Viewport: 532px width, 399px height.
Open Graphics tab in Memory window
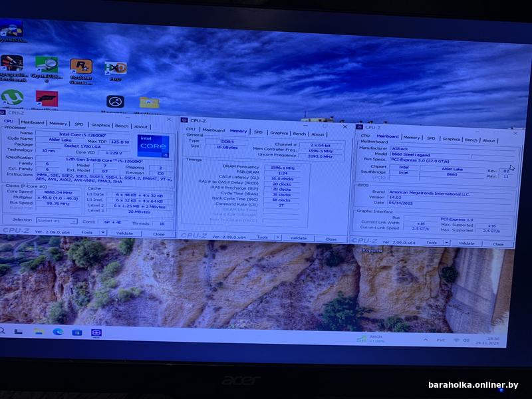(x=279, y=133)
